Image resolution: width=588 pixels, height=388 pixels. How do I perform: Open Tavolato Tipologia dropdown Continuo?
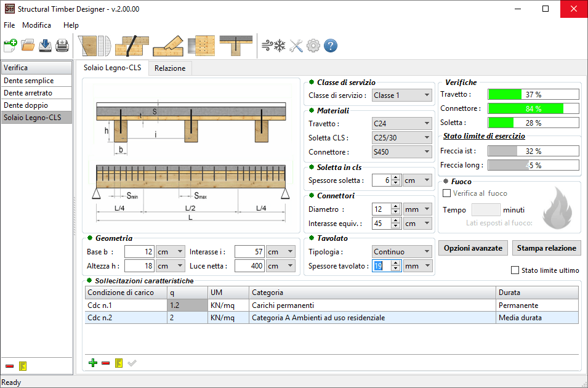pos(401,252)
